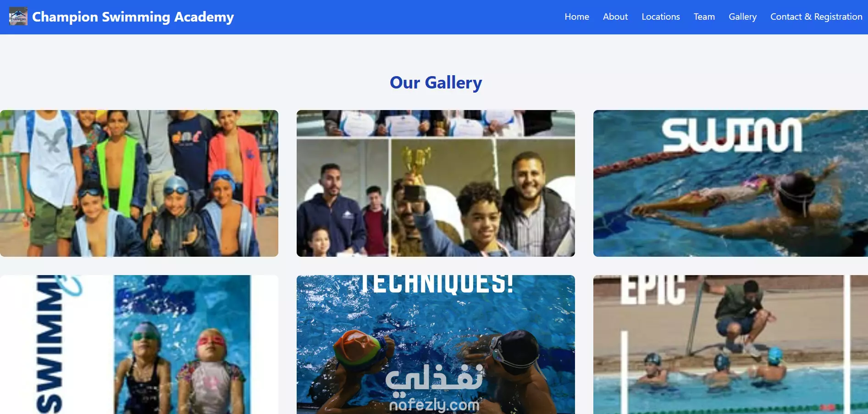Click the SWIM text on pool image
The width and height of the screenshot is (868, 414).
(732, 135)
